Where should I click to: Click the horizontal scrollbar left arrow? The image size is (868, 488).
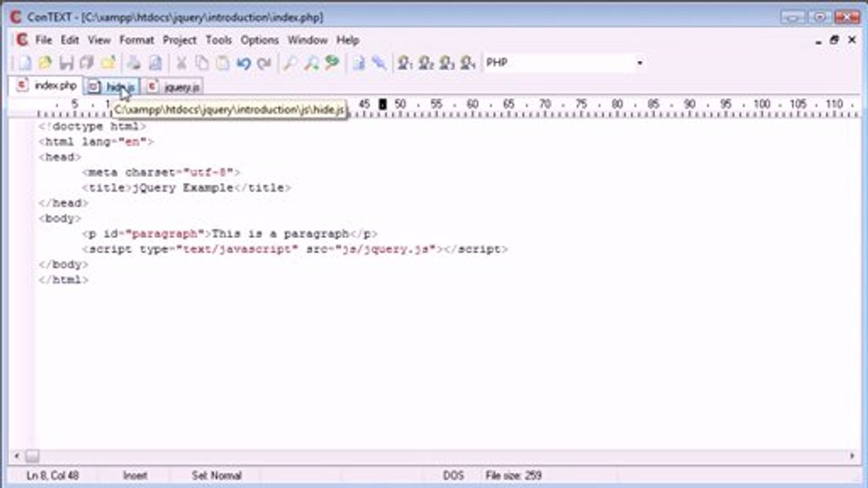pyautogui.click(x=18, y=456)
